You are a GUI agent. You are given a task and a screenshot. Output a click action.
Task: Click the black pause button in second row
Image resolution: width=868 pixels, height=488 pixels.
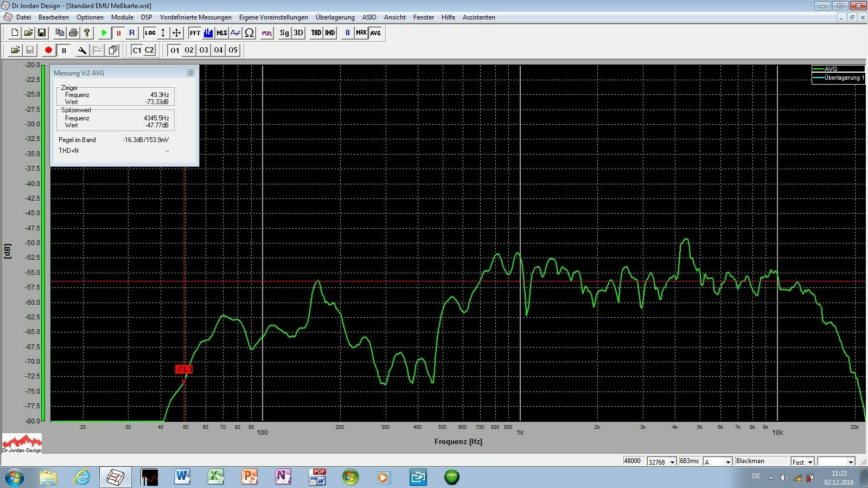point(64,50)
